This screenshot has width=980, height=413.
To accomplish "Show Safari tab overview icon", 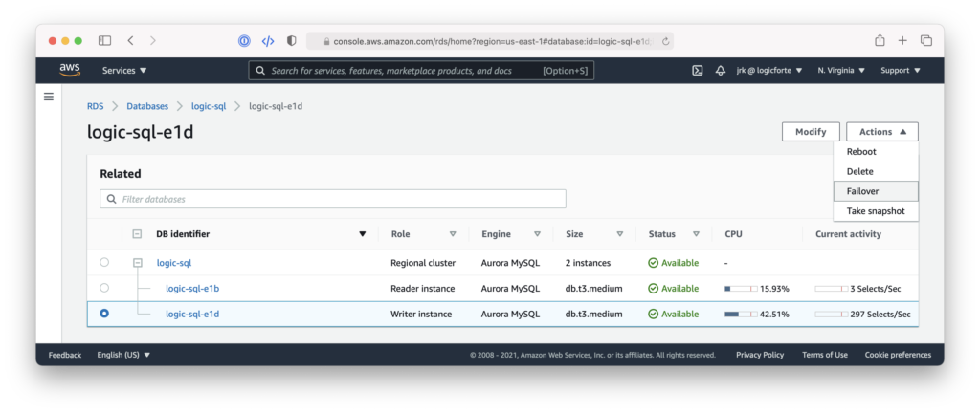I will (926, 40).
